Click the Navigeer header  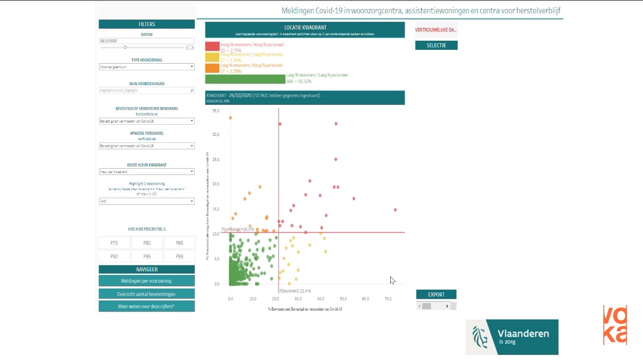point(147,269)
